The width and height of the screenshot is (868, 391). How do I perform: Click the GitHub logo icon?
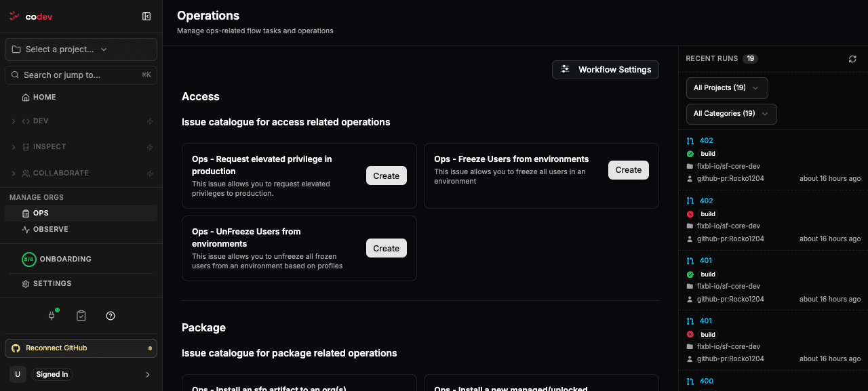(x=16, y=348)
